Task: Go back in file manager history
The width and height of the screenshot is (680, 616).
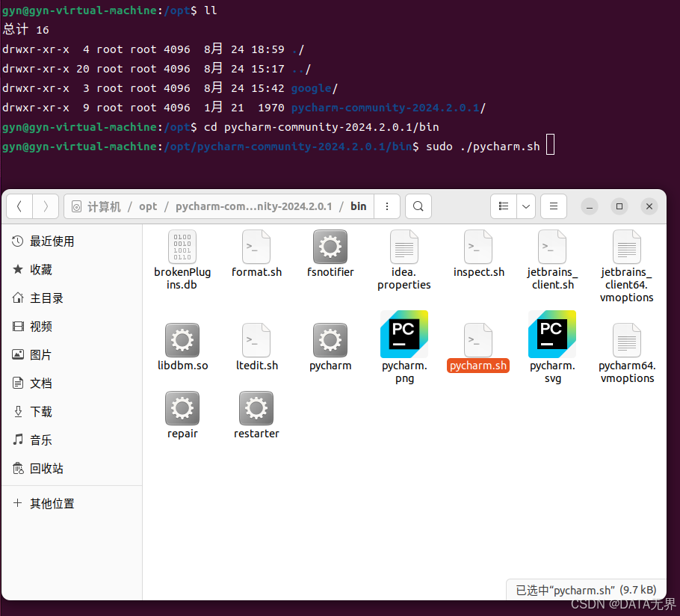Action: (19, 206)
